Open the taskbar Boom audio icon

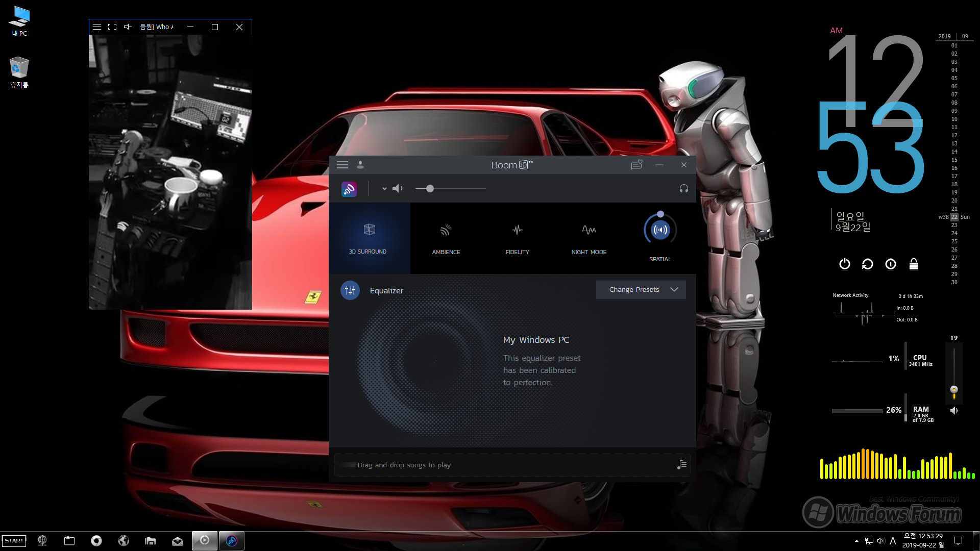coord(231,540)
